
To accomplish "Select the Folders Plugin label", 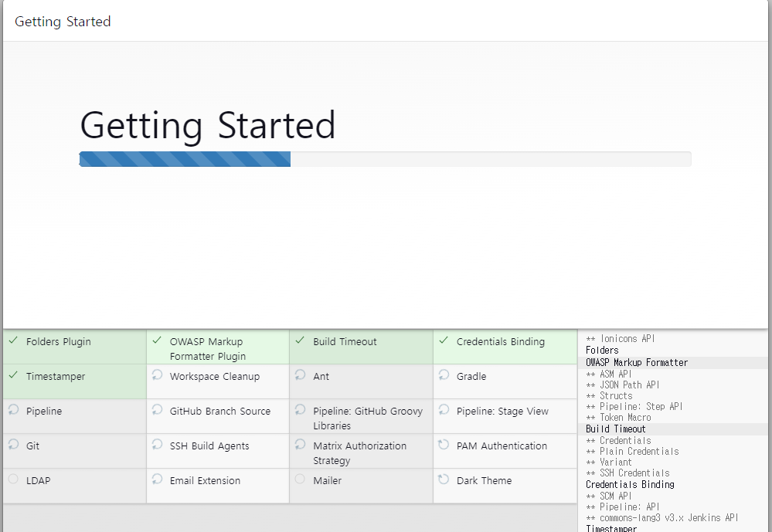I will coord(59,341).
